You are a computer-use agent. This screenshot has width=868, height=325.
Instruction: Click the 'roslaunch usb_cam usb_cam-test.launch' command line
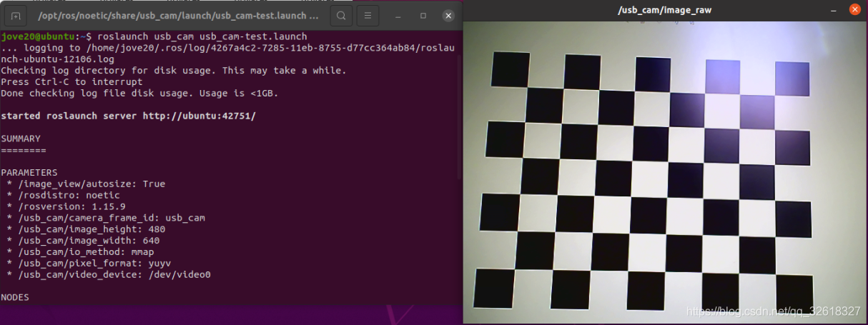[x=202, y=36]
